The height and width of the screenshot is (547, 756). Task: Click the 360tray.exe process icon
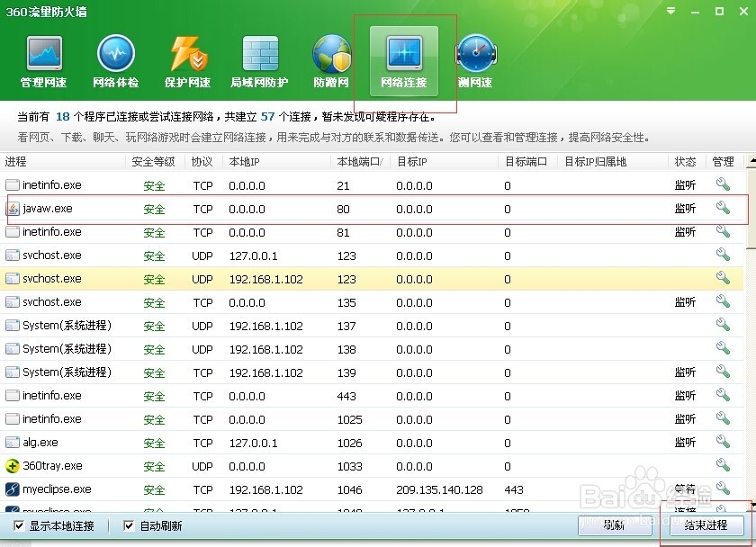point(13,466)
